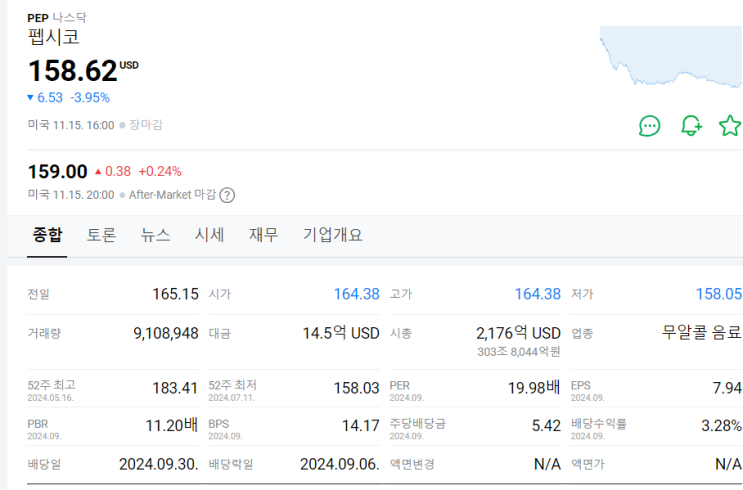This screenshot has width=743, height=490.
Task: Go to the 시세 tab
Action: click(209, 235)
